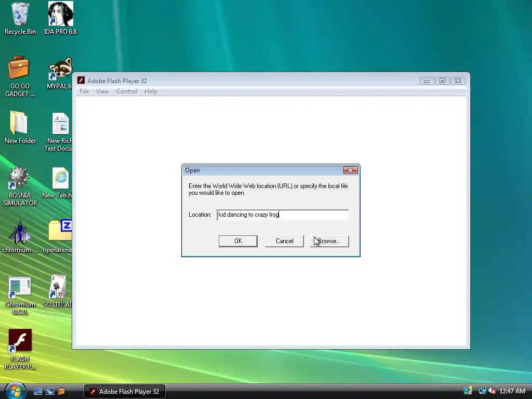Click the Browse... button
The height and width of the screenshot is (399, 532).
pos(329,241)
